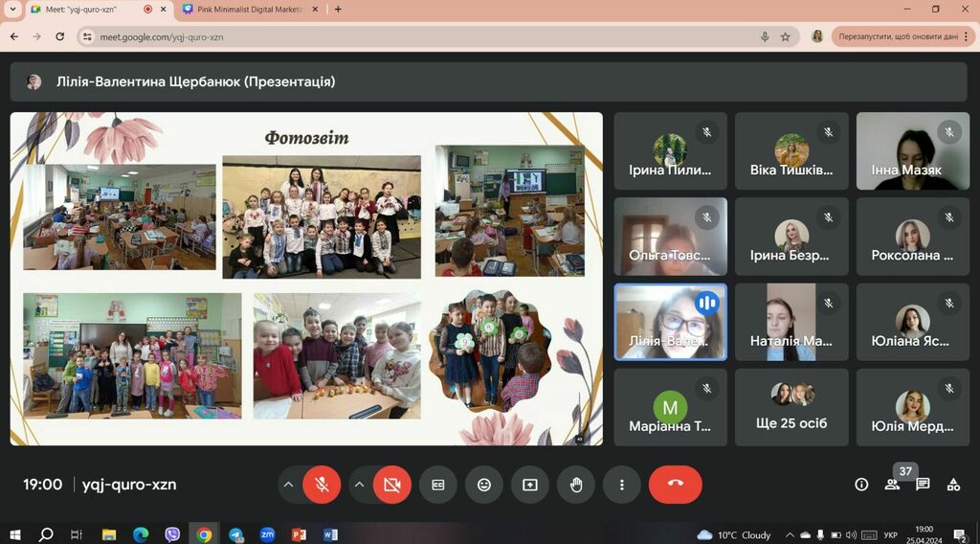Viewport: 980px width, 544px height.
Task: Go back in browser history
Action: tap(14, 37)
